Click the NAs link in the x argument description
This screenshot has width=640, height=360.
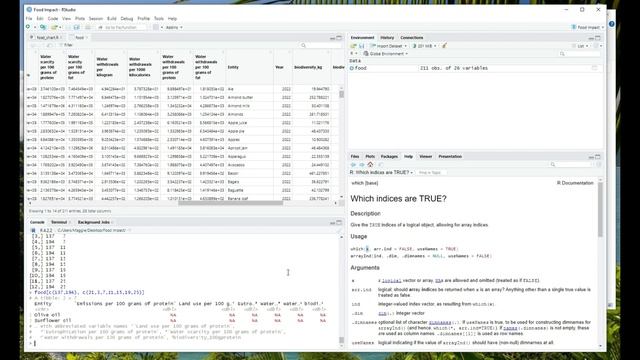pos(438,281)
